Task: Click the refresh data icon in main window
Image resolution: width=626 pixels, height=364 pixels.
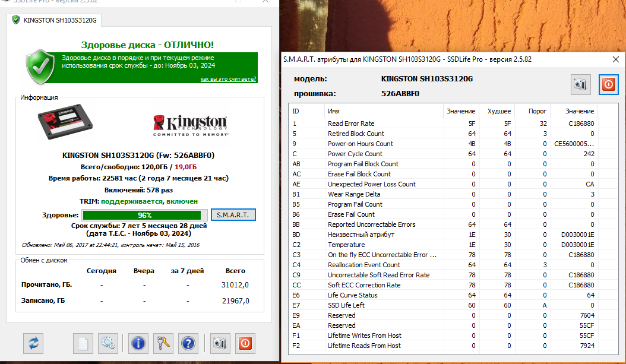Action: 33,343
